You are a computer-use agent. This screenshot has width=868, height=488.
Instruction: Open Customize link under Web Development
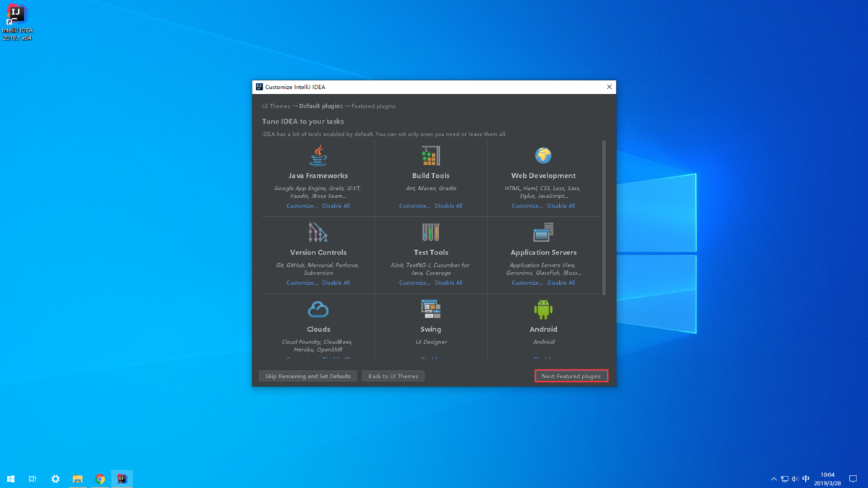(x=528, y=206)
